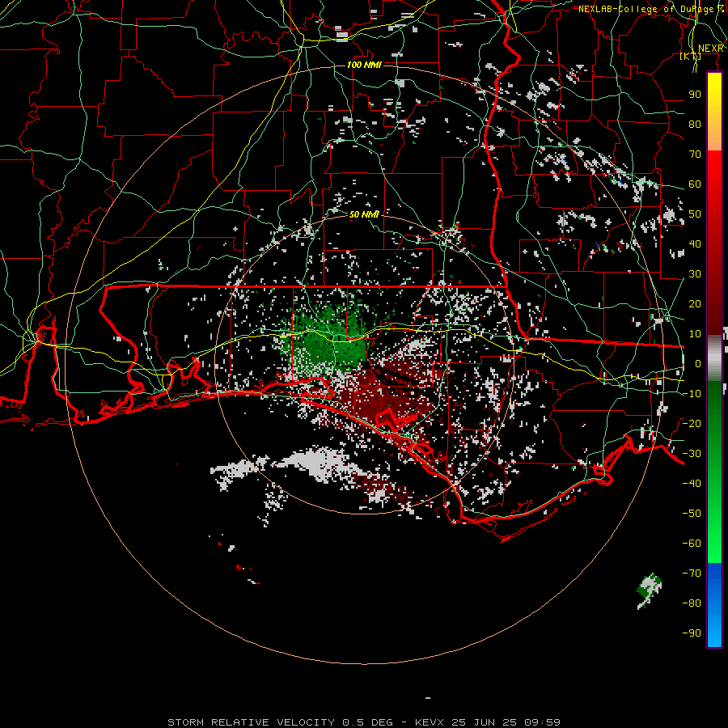This screenshot has width=728, height=728.
Task: Click the -70 value on velocity scale
Action: coord(692,573)
